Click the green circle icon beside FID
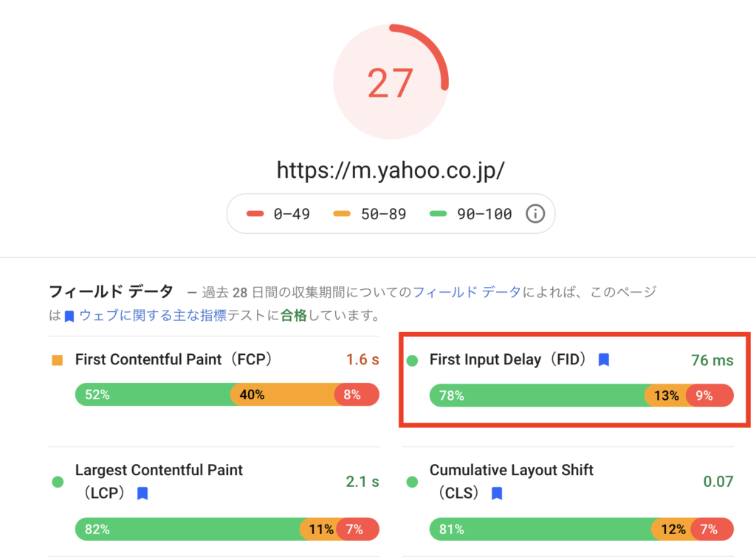Image resolution: width=756 pixels, height=557 pixels. [x=413, y=361]
